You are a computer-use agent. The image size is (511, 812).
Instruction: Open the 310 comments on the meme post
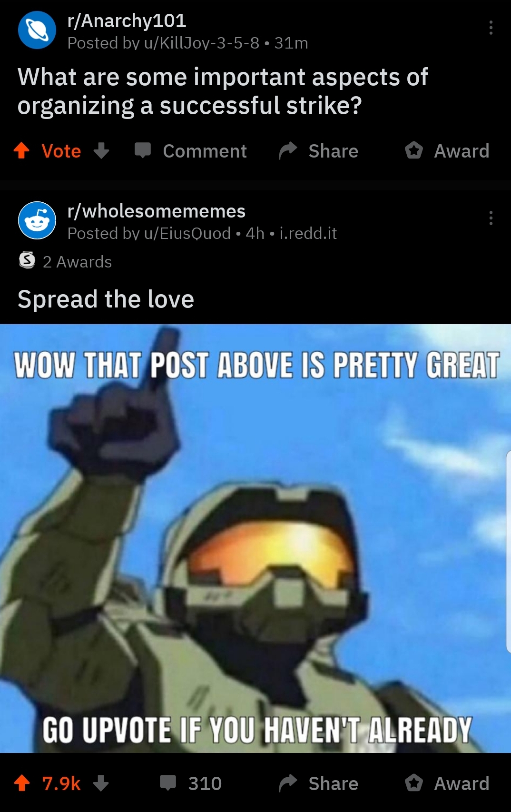click(190, 783)
